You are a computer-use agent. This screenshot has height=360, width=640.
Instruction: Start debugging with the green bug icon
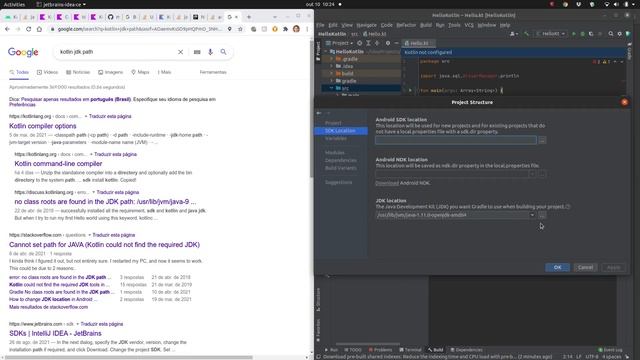click(582, 34)
